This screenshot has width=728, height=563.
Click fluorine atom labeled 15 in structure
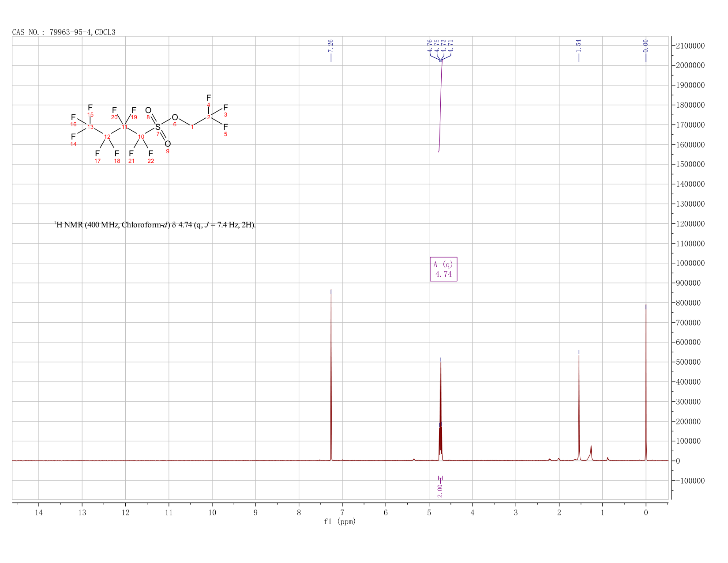coord(90,108)
